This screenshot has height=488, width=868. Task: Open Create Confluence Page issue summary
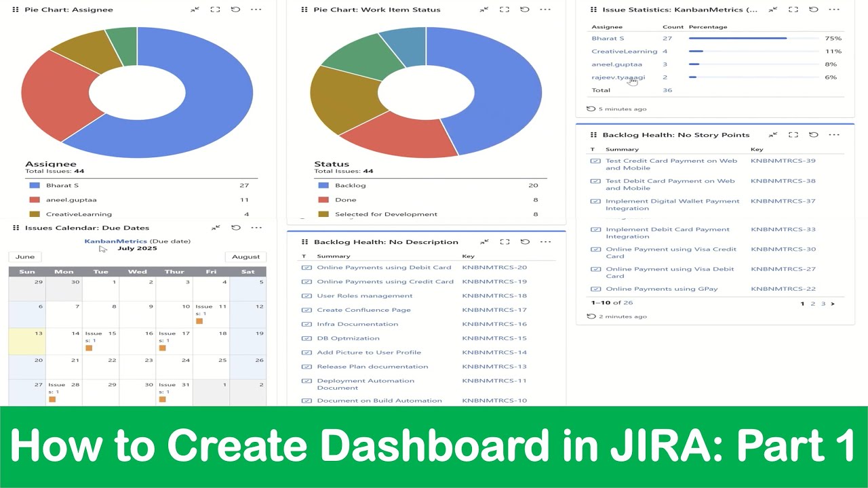click(x=363, y=310)
